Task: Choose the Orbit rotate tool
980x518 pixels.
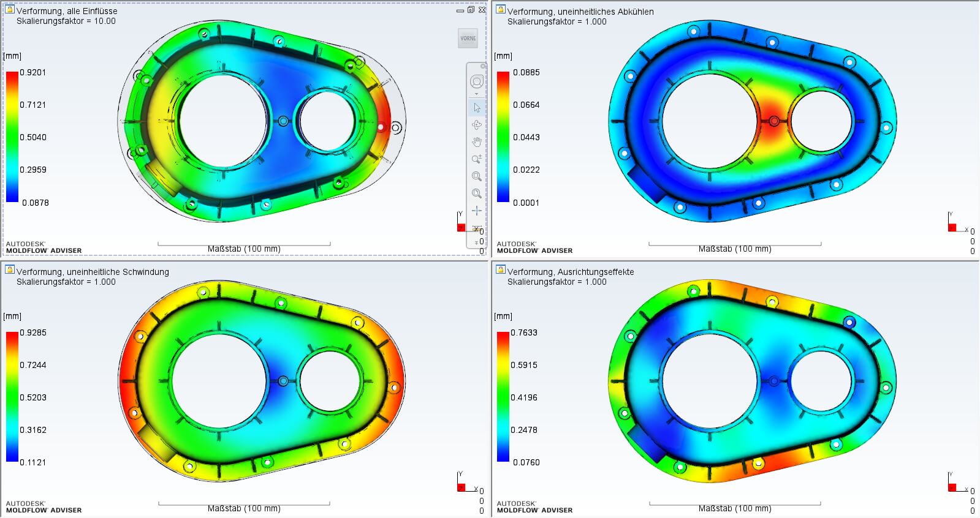Action: 476,125
